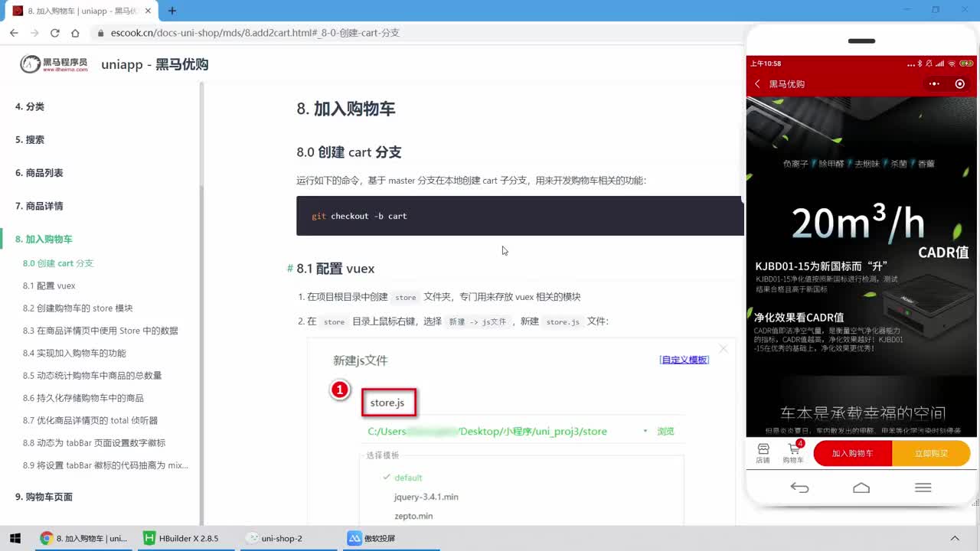Tap the 店铺 shop icon
Screen dimensions: 980x551
tap(763, 453)
